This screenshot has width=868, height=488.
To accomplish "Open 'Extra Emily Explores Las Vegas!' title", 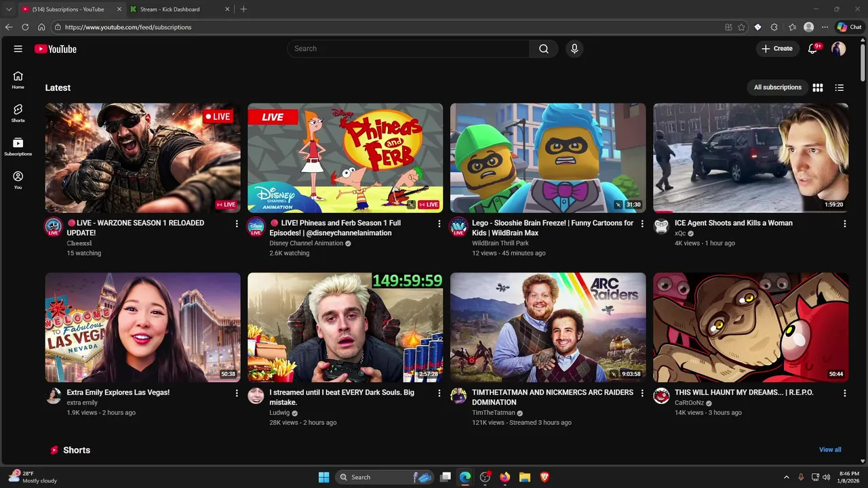I will (118, 392).
